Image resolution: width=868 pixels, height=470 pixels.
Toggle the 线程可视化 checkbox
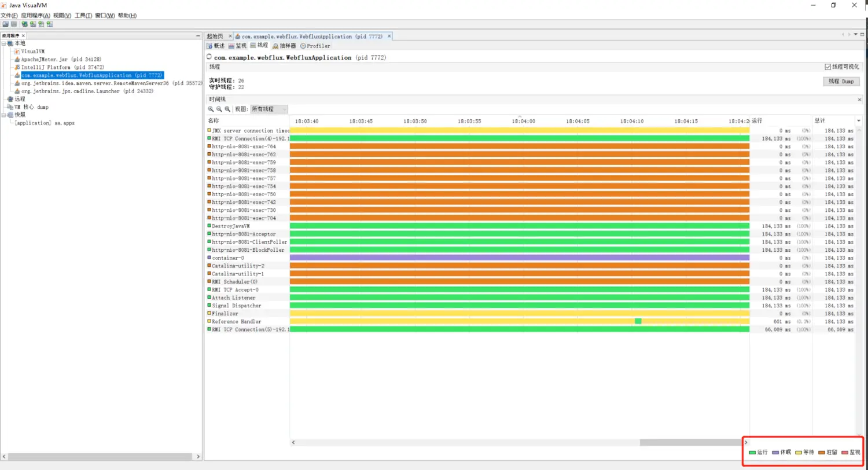(x=827, y=67)
